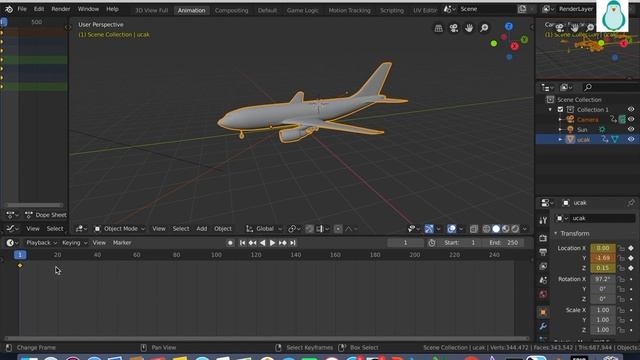Image resolution: width=640 pixels, height=360 pixels.
Task: Expand the ucak tree item
Action: click(560, 140)
